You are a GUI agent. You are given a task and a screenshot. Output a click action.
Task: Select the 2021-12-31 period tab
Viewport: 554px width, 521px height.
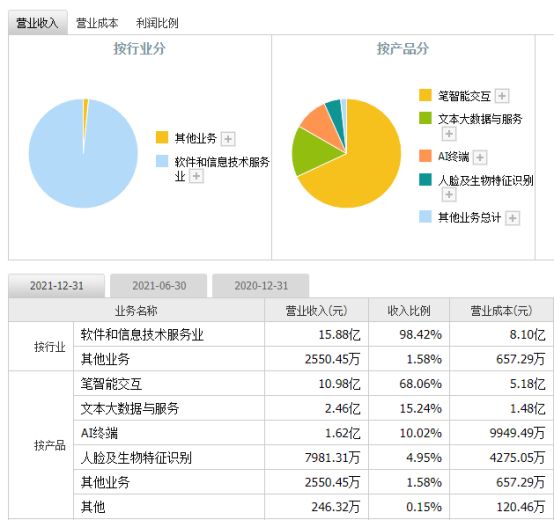[57, 285]
